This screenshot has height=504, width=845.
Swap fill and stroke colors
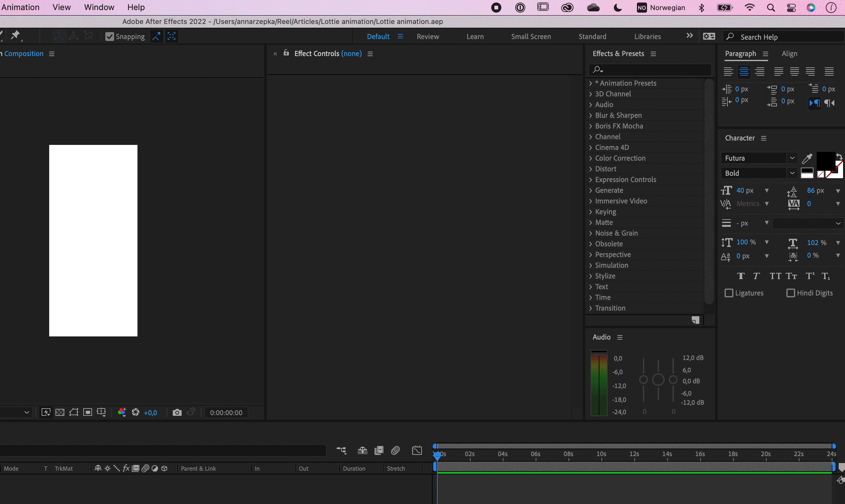(839, 156)
